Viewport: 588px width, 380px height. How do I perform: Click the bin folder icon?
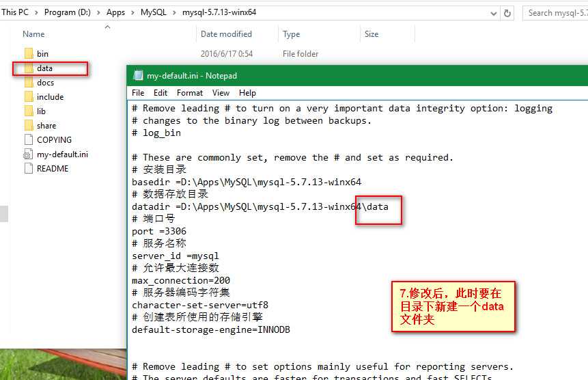(x=29, y=53)
